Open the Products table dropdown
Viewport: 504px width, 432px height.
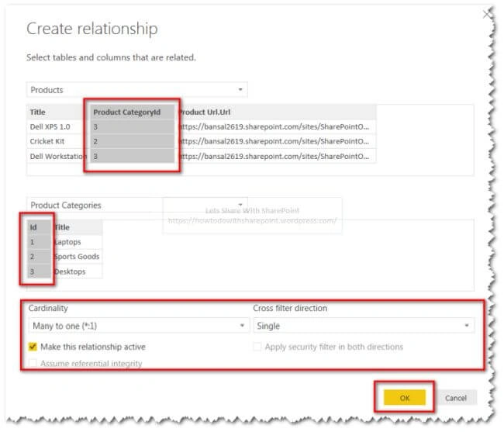(x=137, y=90)
